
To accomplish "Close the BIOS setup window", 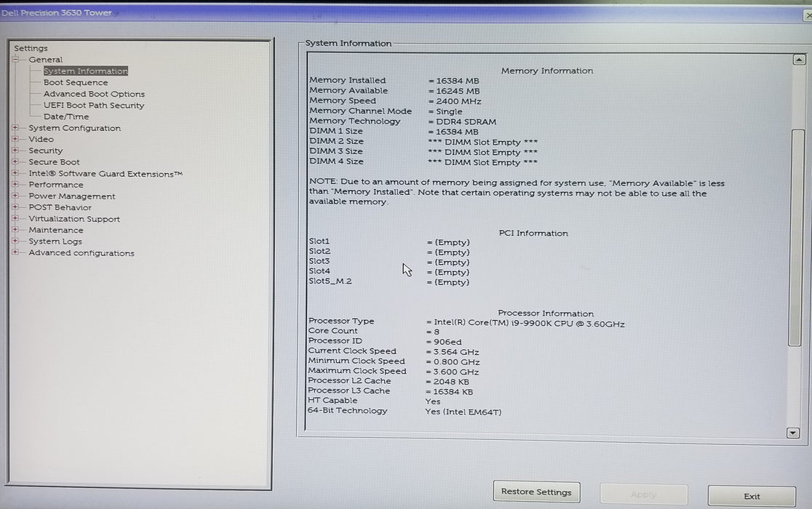I will [x=808, y=15].
